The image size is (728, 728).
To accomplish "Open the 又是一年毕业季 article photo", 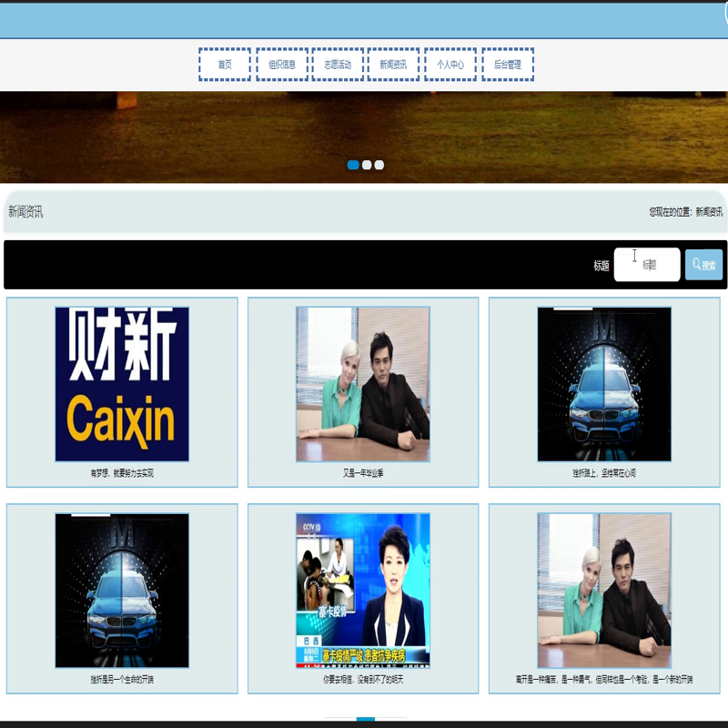I will pos(363,384).
